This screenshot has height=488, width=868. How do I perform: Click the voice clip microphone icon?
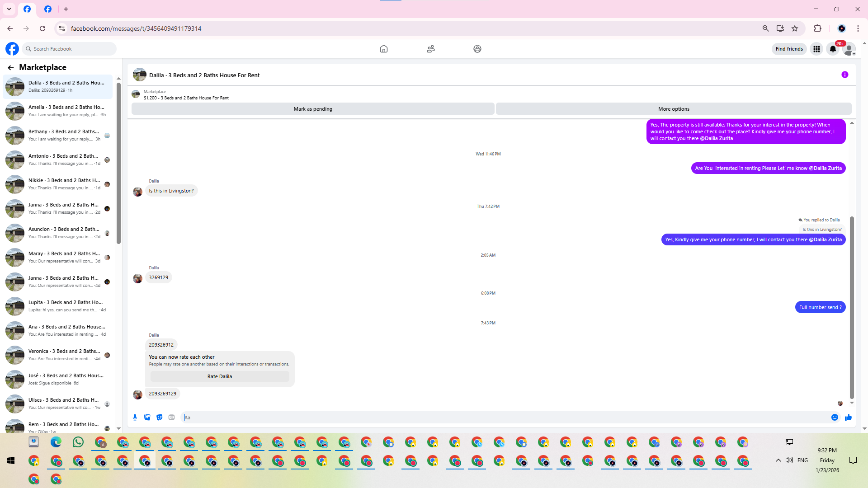[x=135, y=418]
